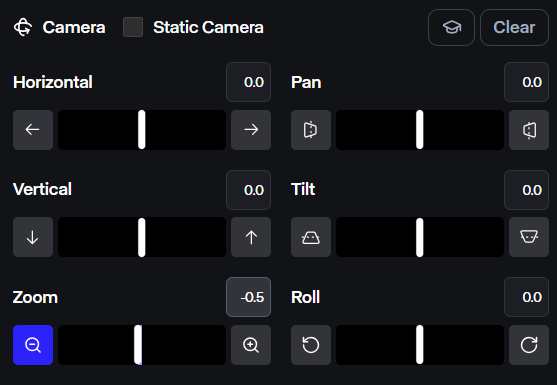
Task: Click the move left arrow for Horizontal
Action: point(33,130)
